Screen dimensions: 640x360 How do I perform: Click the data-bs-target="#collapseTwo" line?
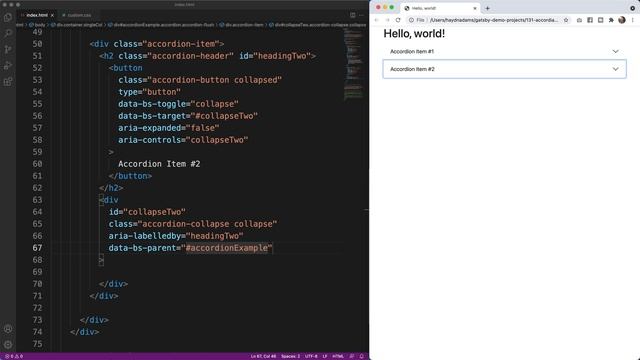click(188, 116)
